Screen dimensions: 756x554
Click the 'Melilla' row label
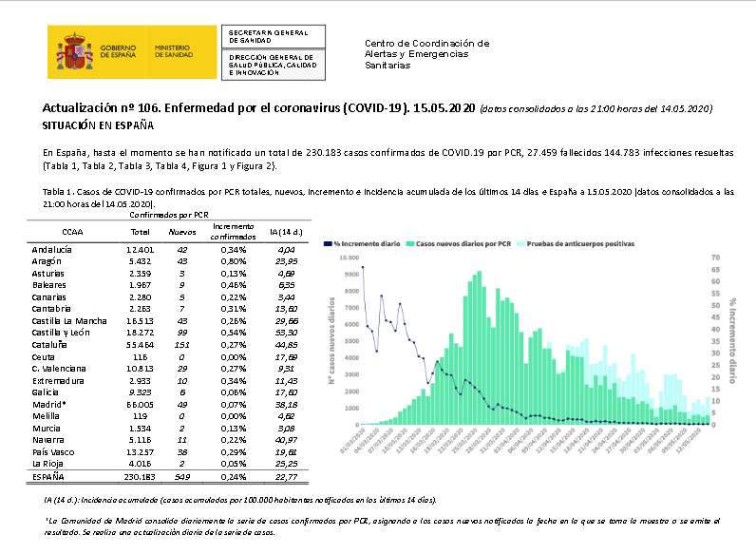pyautogui.click(x=46, y=416)
